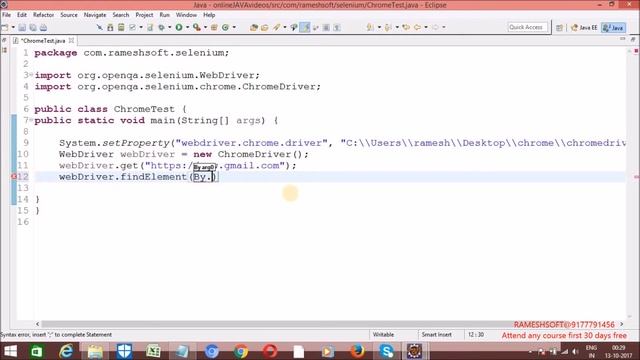Screen dimensions: 640x360
Task: Click the New Java Class icon
Action: click(225, 27)
